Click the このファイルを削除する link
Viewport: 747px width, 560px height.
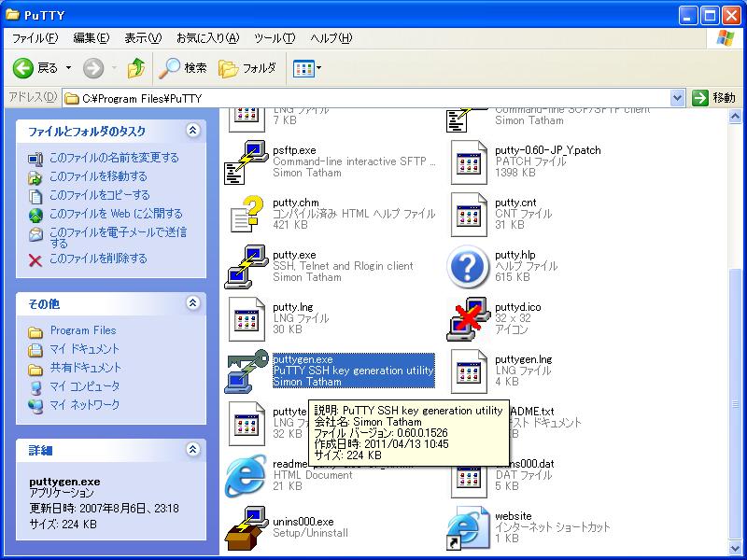(x=98, y=259)
